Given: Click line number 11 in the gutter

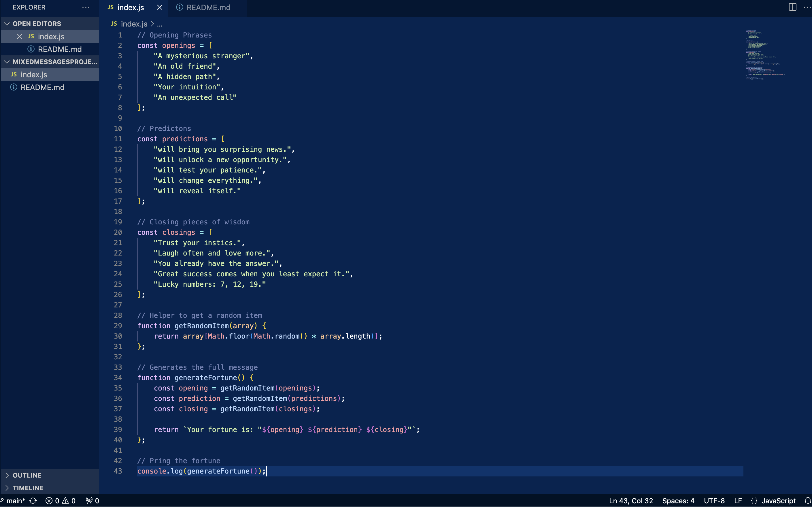Looking at the screenshot, I should (x=118, y=139).
